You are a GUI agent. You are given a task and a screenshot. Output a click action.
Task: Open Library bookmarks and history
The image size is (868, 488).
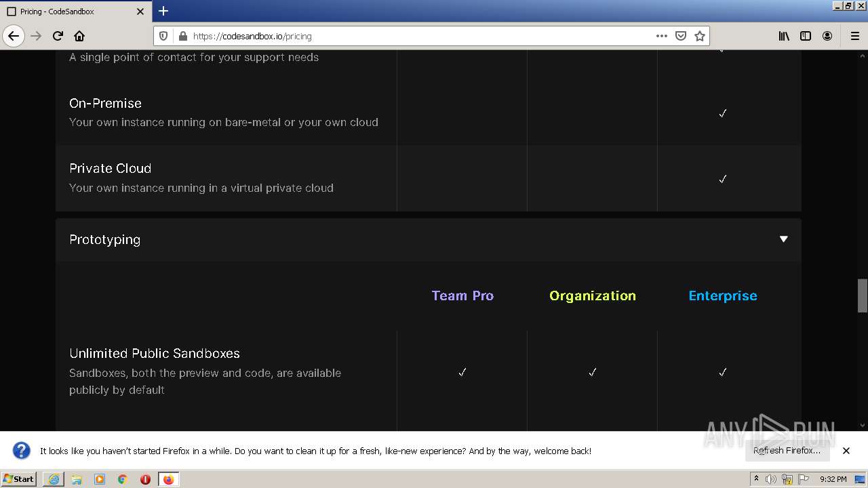pos(784,36)
